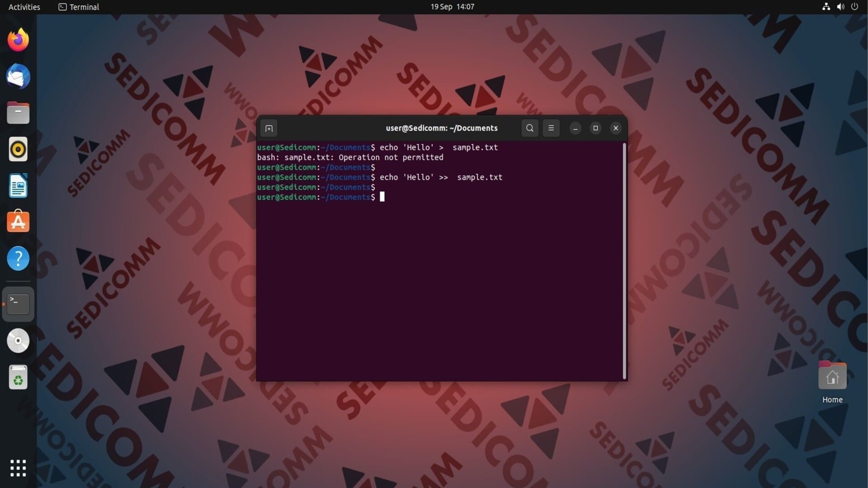Screen dimensions: 868x488
Task: Click the terminal cursor at last prompt
Action: click(x=382, y=197)
